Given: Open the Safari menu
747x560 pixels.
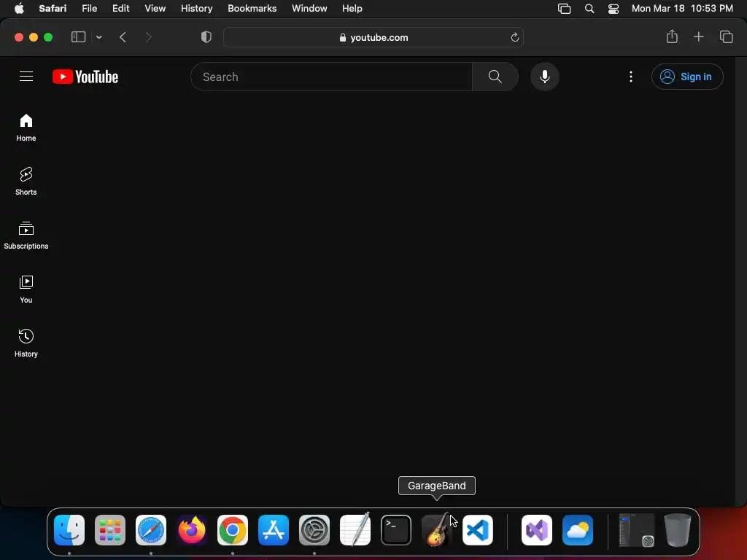Looking at the screenshot, I should [x=53, y=8].
